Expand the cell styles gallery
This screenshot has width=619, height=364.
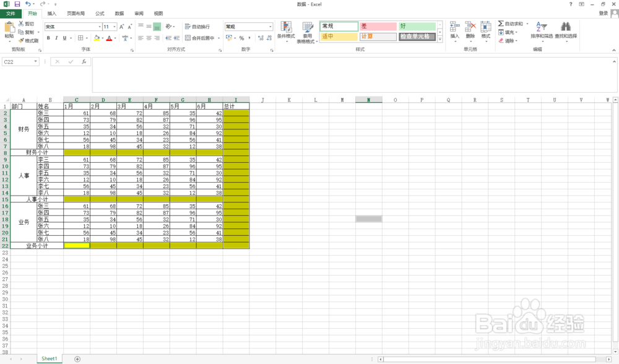[439, 39]
